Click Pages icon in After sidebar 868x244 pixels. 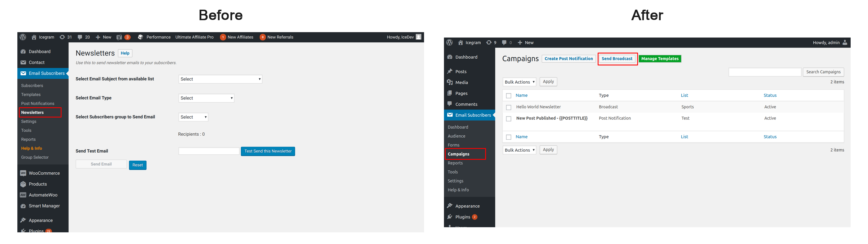click(450, 93)
